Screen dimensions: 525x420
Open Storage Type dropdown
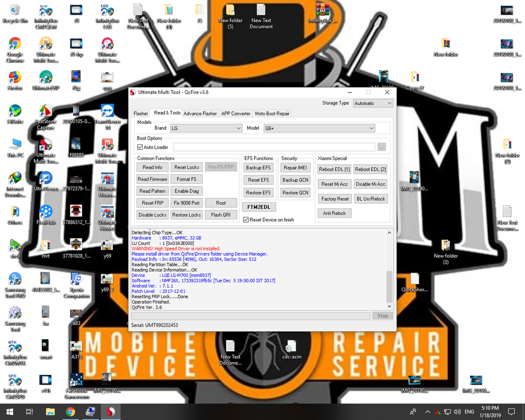(373, 103)
